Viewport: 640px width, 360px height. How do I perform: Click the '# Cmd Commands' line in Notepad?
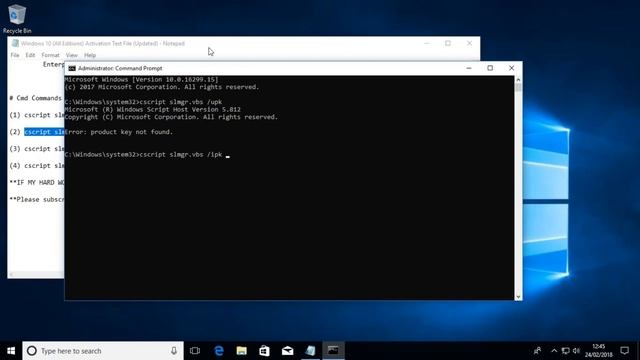click(36, 98)
